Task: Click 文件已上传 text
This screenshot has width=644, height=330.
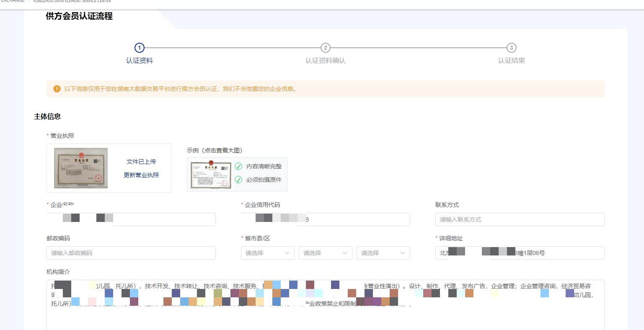Action: click(x=141, y=162)
